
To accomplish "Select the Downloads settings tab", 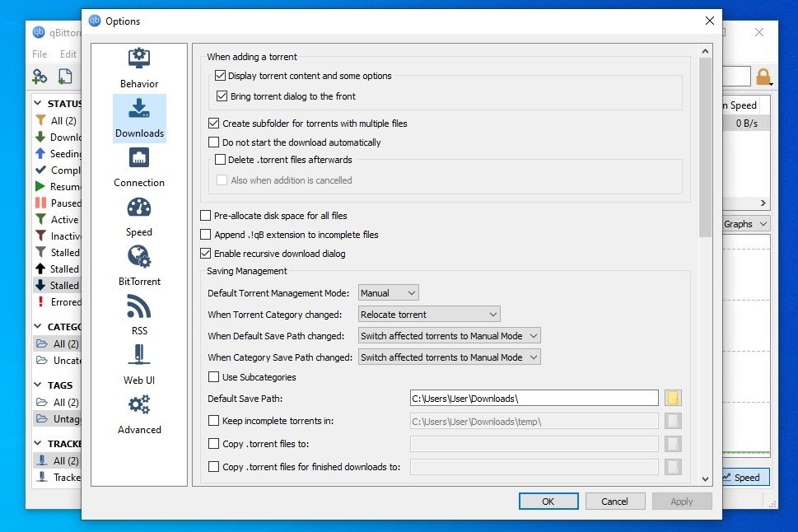I will point(139,117).
